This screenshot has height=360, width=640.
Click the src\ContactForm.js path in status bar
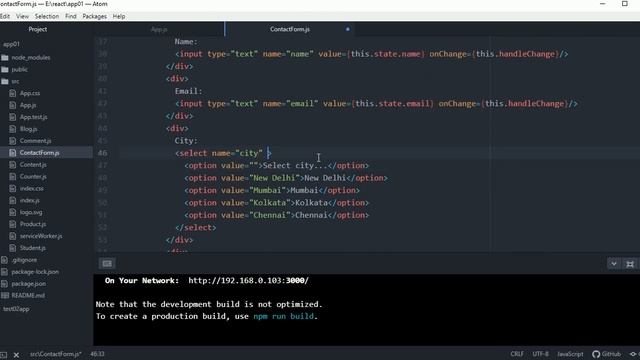coord(56,354)
